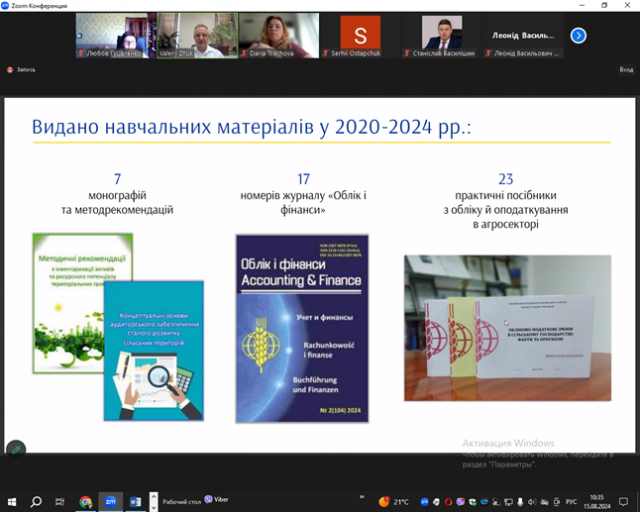Select Любов Гуцаленко's video thumbnail
640x512 pixels.
click(116, 35)
